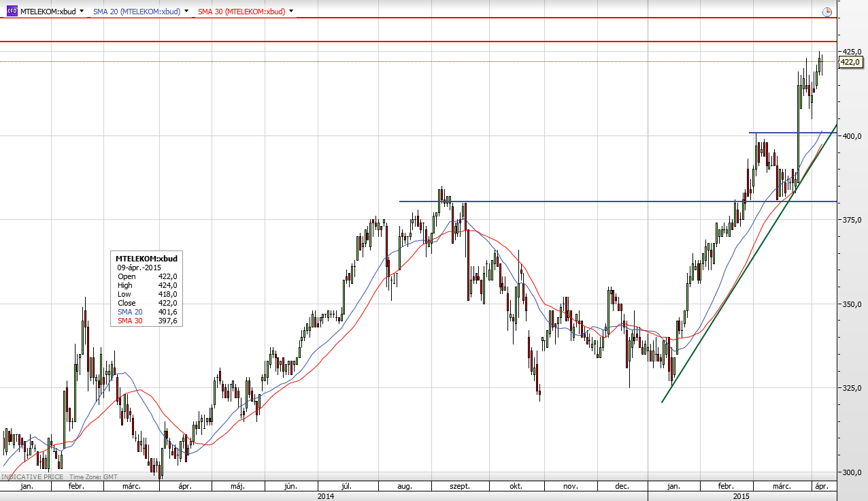Viewport: 868px width, 501px height.
Task: Click the SMA 20 401,6 row in data box
Action: 148,312
